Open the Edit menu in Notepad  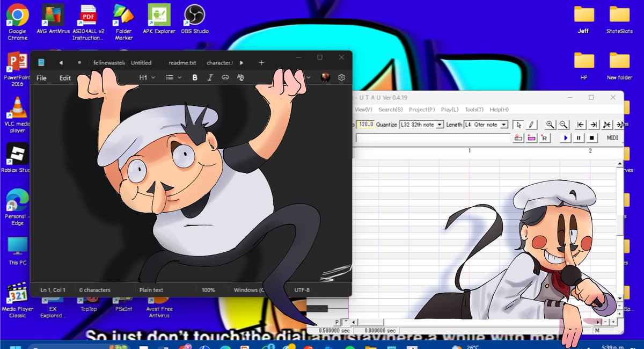65,78
